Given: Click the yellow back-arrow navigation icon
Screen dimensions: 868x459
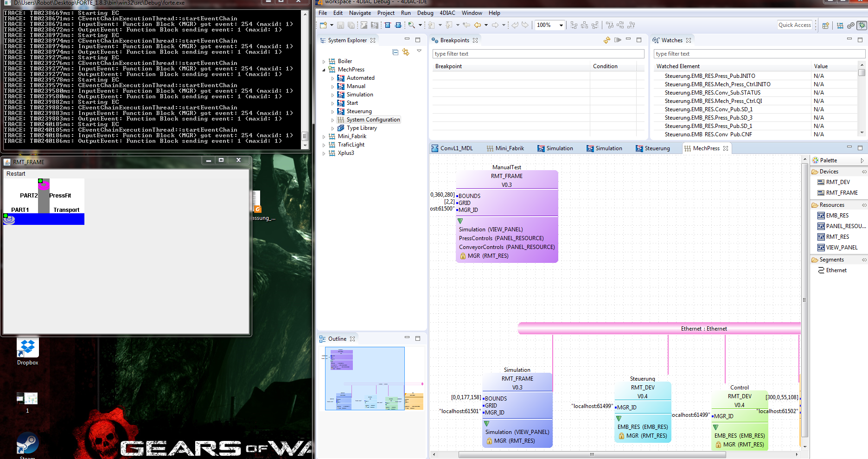Looking at the screenshot, I should click(x=477, y=25).
